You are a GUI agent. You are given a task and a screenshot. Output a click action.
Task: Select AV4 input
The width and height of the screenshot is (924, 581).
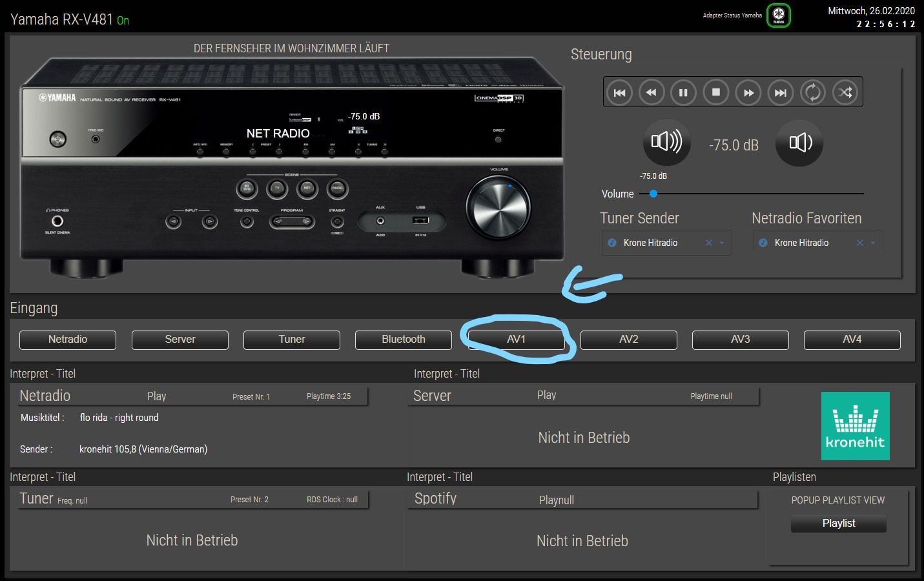pos(852,340)
